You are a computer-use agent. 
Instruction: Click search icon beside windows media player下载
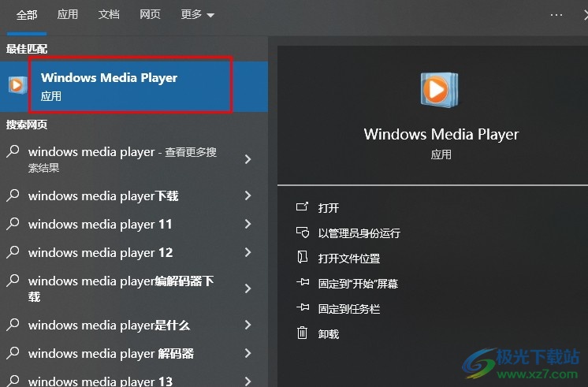tap(13, 195)
